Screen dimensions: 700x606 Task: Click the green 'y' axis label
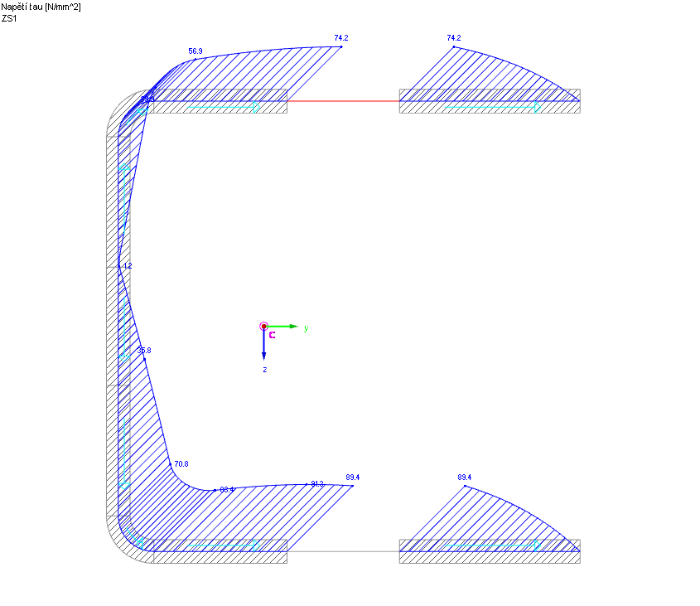306,328
